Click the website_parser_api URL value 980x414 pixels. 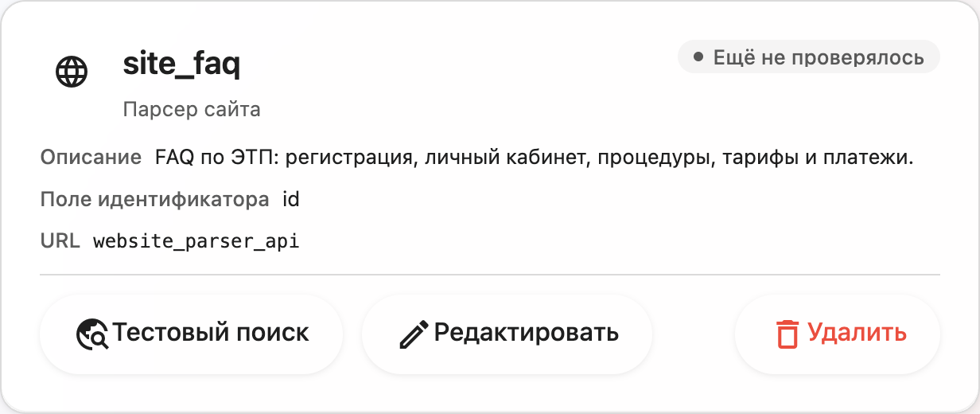pyautogui.click(x=196, y=240)
